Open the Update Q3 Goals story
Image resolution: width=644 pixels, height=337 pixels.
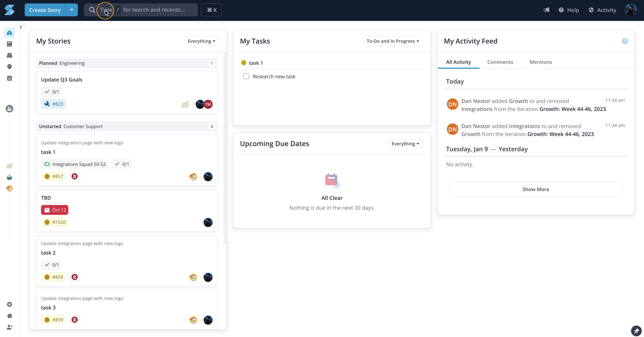point(62,80)
